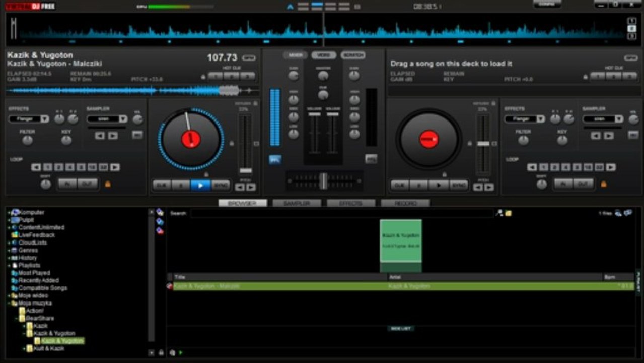Start playback on the right deck
644x363 pixels.
(x=439, y=185)
